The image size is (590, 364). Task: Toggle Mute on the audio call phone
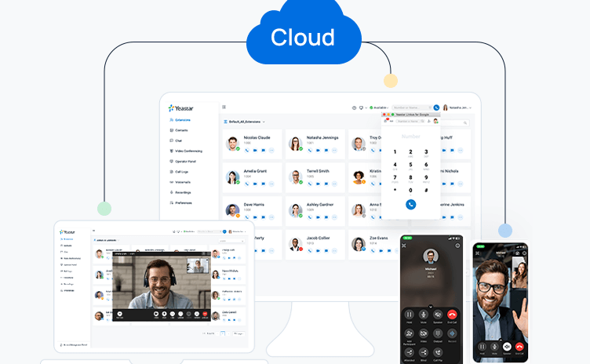click(424, 315)
